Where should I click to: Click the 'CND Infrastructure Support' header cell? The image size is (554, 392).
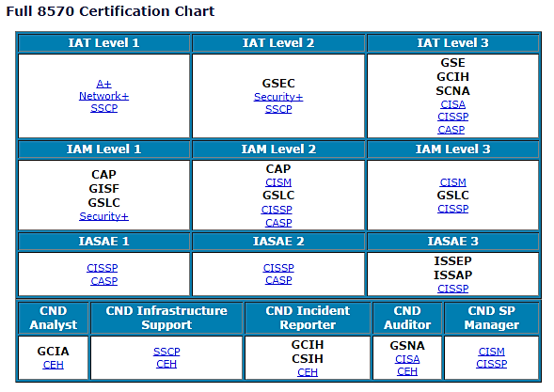tap(166, 318)
